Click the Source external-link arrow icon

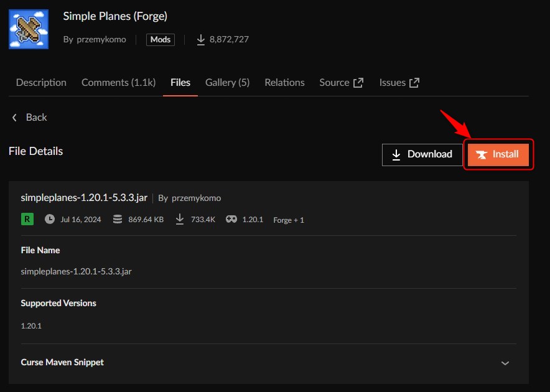(358, 83)
